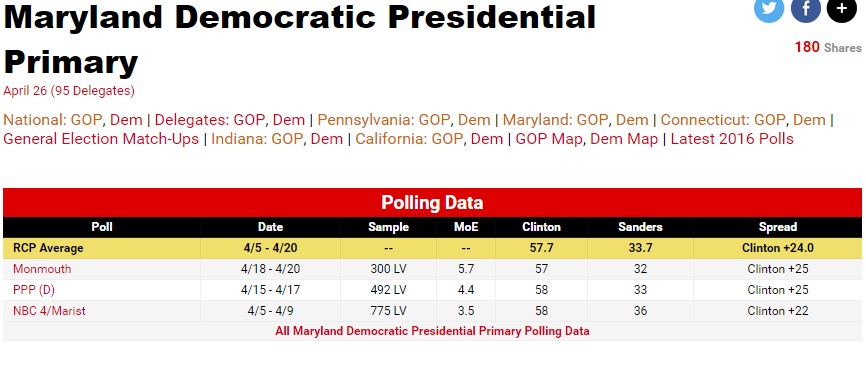This screenshot has width=866, height=372.
Task: Click Dem link next to Pennsylvania
Action: click(x=474, y=120)
